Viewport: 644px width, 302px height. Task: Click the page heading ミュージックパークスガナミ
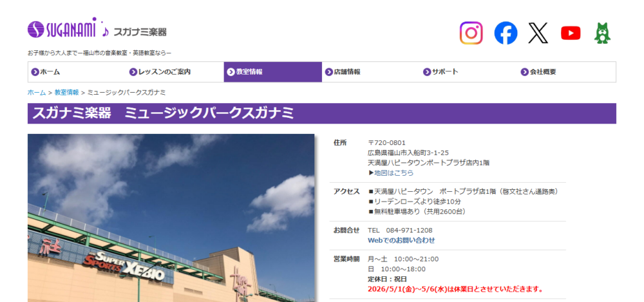pos(209,113)
